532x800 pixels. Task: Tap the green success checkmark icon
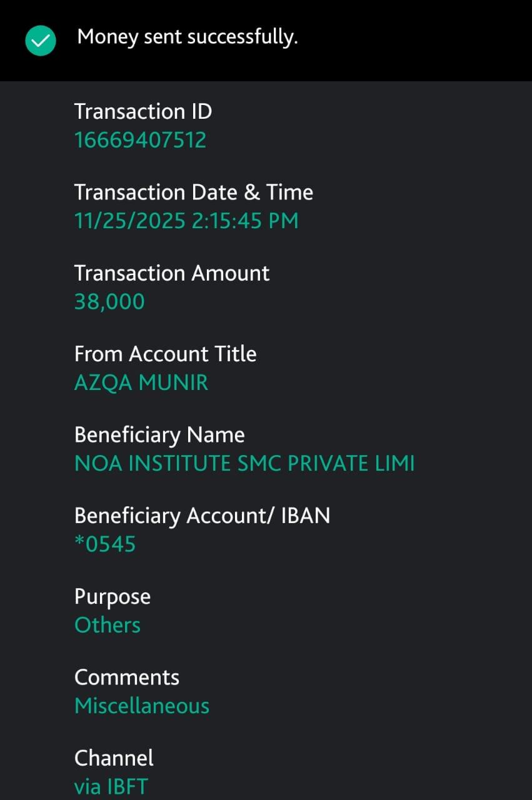[x=41, y=41]
